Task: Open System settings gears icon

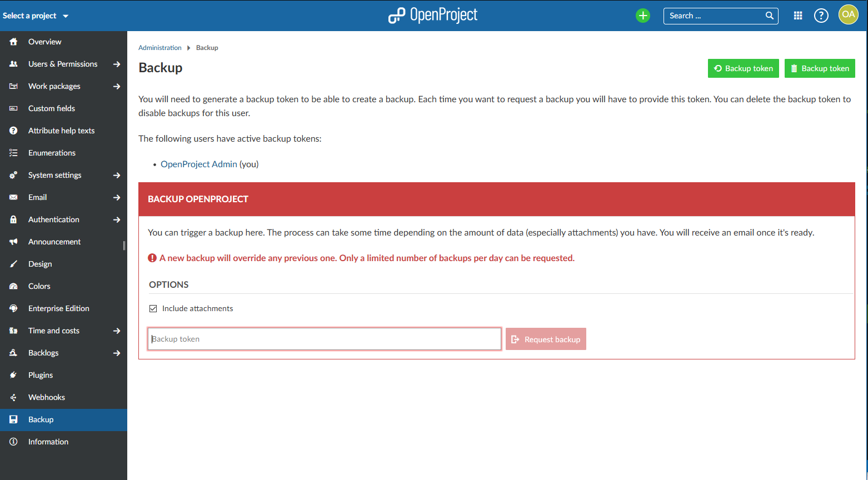Action: tap(13, 175)
